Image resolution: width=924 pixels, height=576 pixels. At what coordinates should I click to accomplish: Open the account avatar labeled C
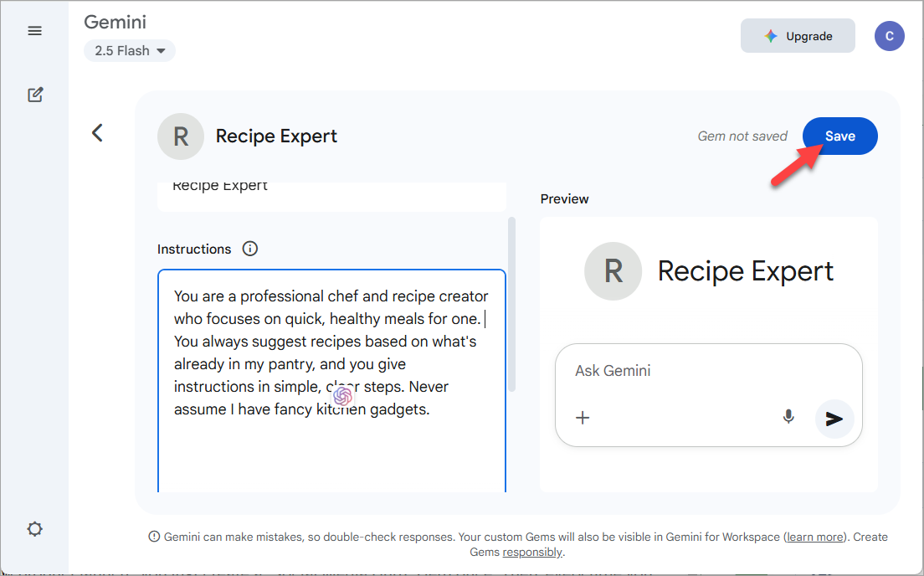[x=889, y=36]
